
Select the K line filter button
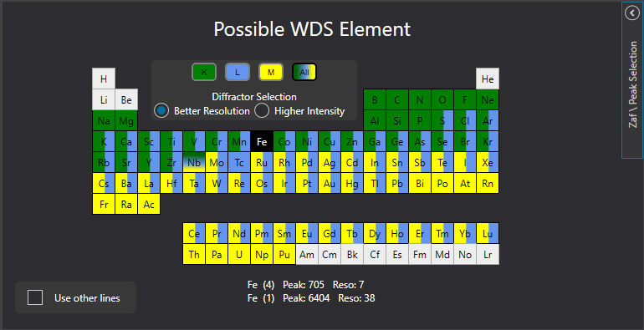(x=204, y=72)
